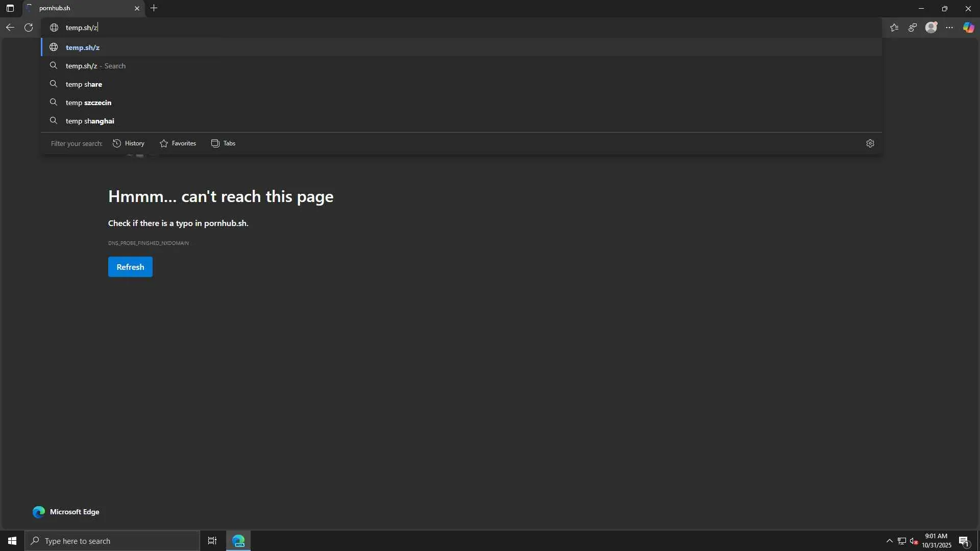This screenshot has height=551, width=980.
Task: Click the browser back arrow
Action: tap(10, 28)
